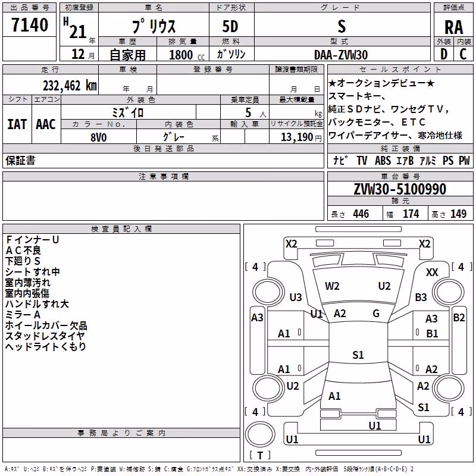Select the 事務局よりご案内 header
Image resolution: width=476 pixels, height=476 pixels.
tap(121, 433)
